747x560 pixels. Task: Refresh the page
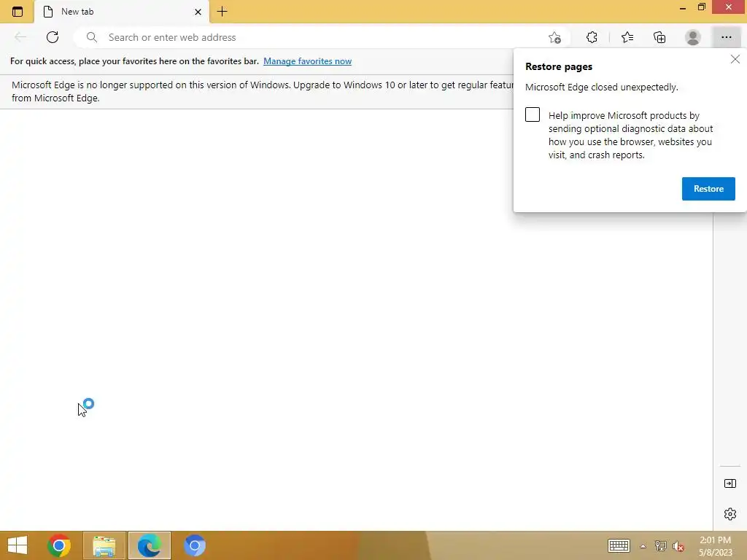(53, 37)
